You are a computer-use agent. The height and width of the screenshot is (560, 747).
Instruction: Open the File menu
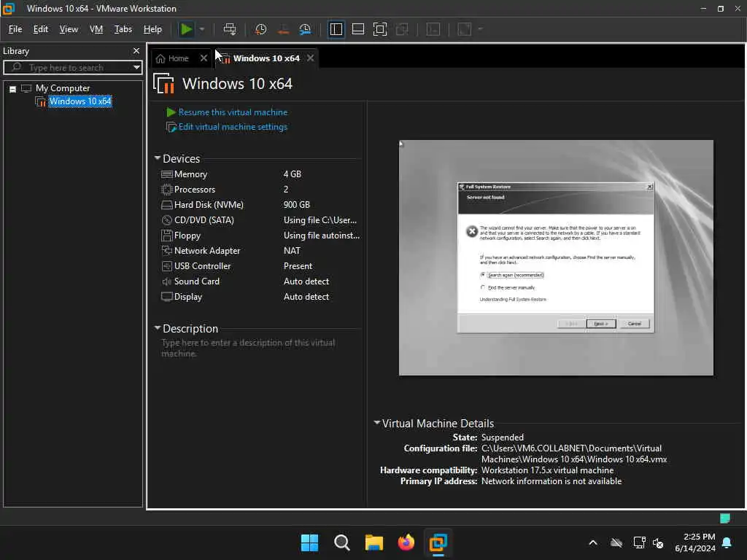pyautogui.click(x=15, y=29)
